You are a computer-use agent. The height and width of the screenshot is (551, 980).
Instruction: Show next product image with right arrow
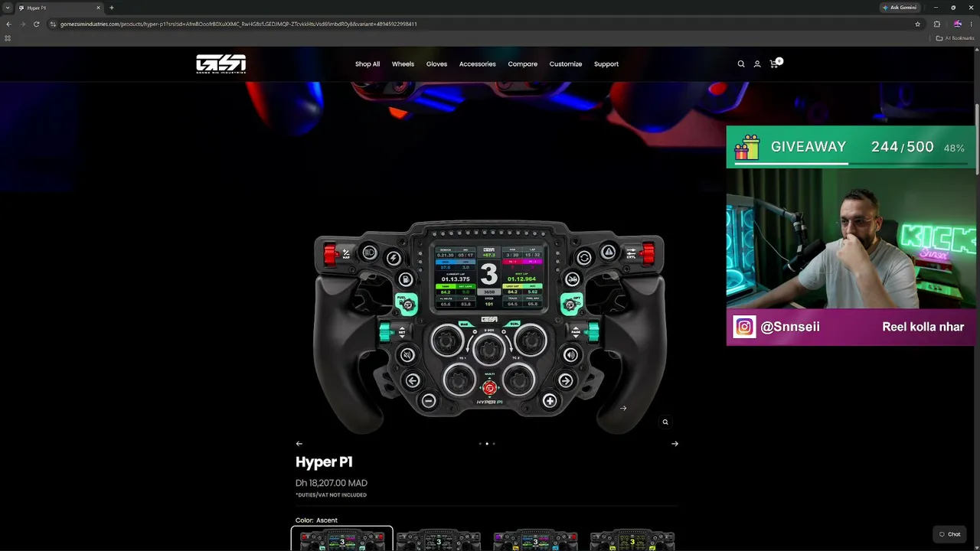pyautogui.click(x=675, y=444)
